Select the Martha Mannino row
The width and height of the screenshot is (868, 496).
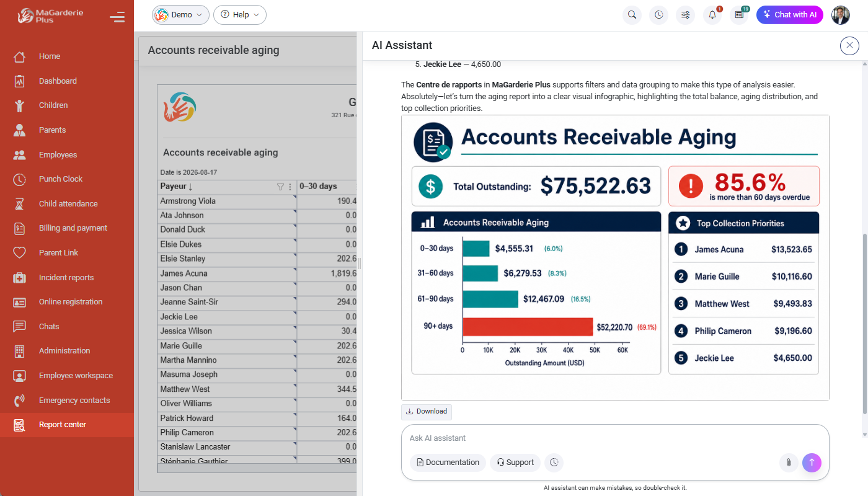click(257, 360)
